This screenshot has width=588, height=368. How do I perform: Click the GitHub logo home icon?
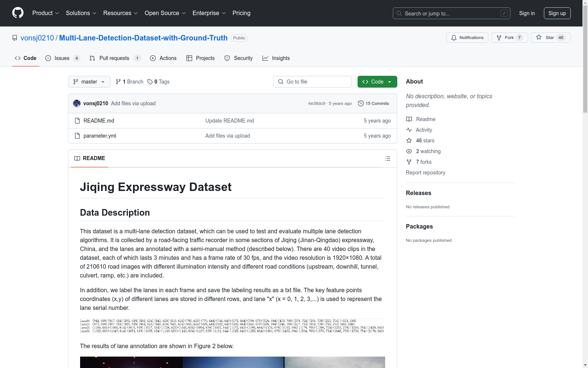pos(18,13)
